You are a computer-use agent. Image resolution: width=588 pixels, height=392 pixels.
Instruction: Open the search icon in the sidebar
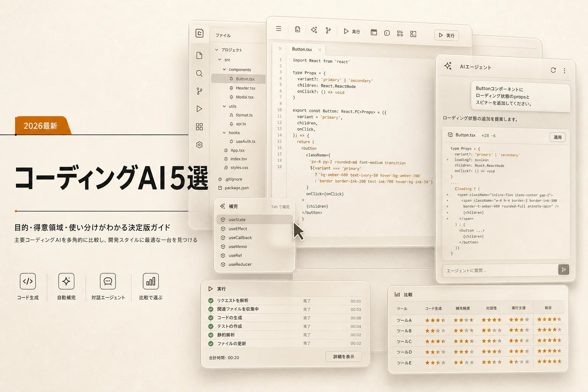pyautogui.click(x=199, y=73)
